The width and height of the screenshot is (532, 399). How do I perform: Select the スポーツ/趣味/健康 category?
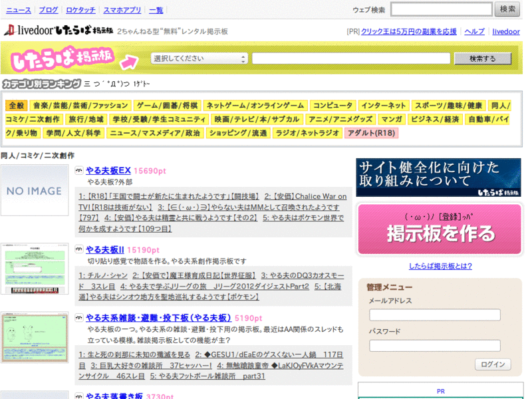pos(448,106)
